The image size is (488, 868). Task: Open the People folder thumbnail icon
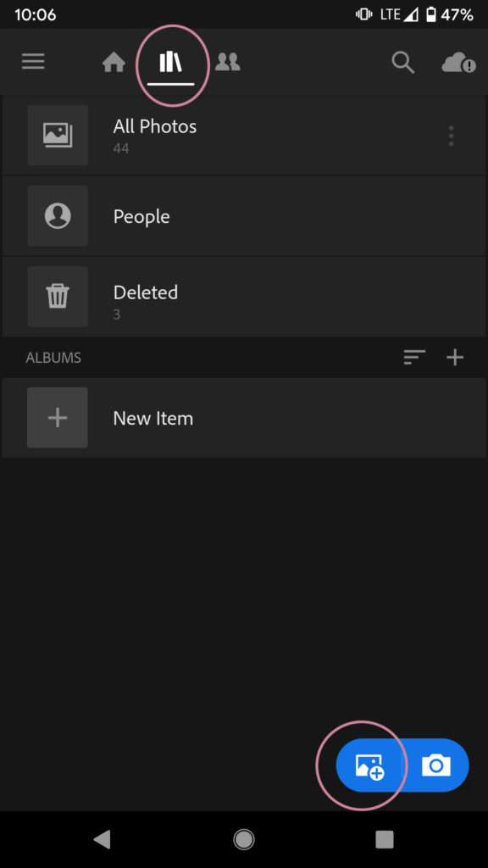(58, 215)
